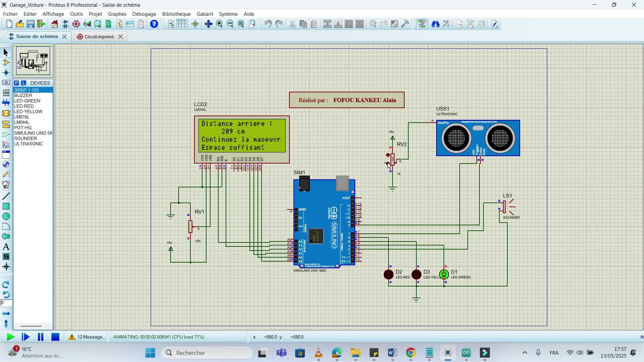
Task: Open the 3D Visualizer icon
Action: [87, 24]
